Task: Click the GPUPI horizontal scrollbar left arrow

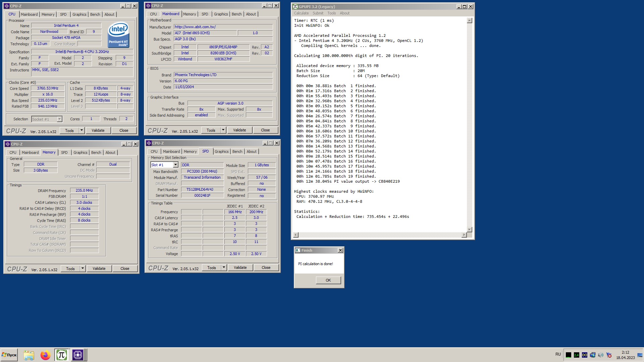Action: pyautogui.click(x=296, y=235)
